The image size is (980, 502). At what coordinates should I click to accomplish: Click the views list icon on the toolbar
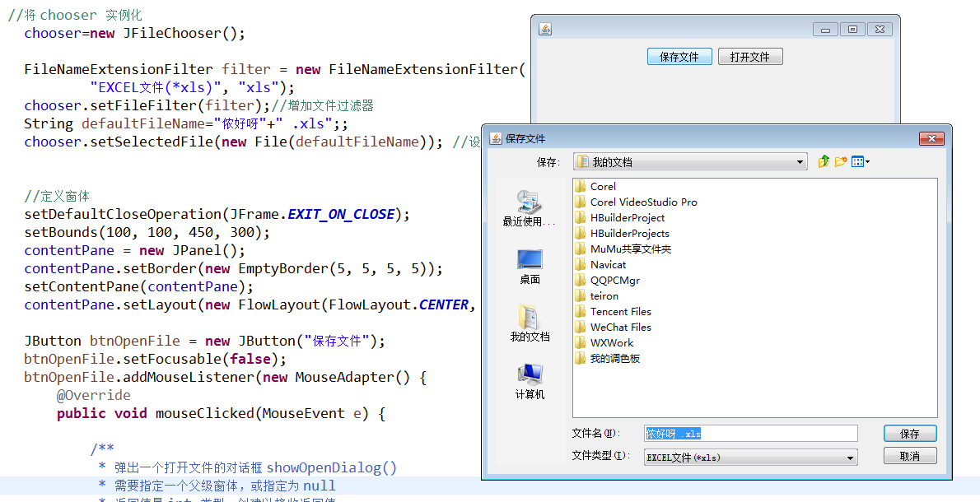(857, 161)
